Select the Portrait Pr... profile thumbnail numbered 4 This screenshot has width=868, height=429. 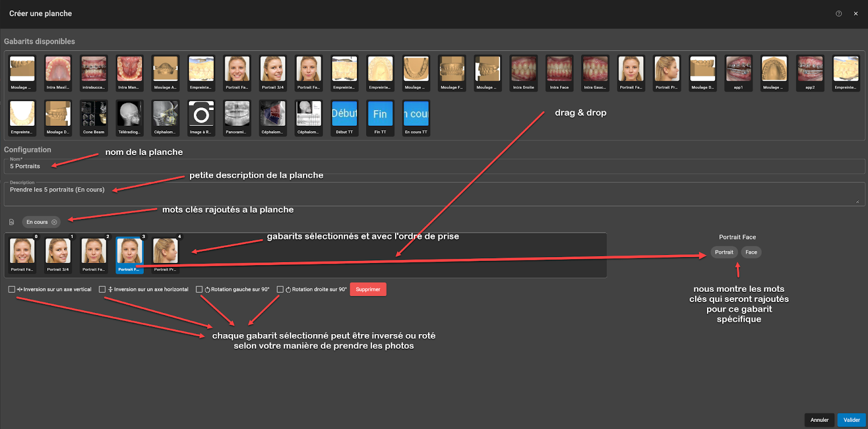(165, 254)
